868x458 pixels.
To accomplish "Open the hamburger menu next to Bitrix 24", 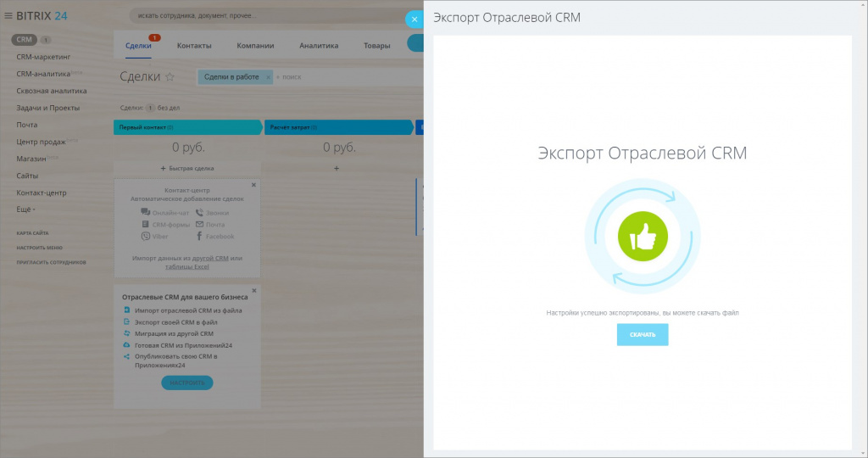I will (x=8, y=15).
